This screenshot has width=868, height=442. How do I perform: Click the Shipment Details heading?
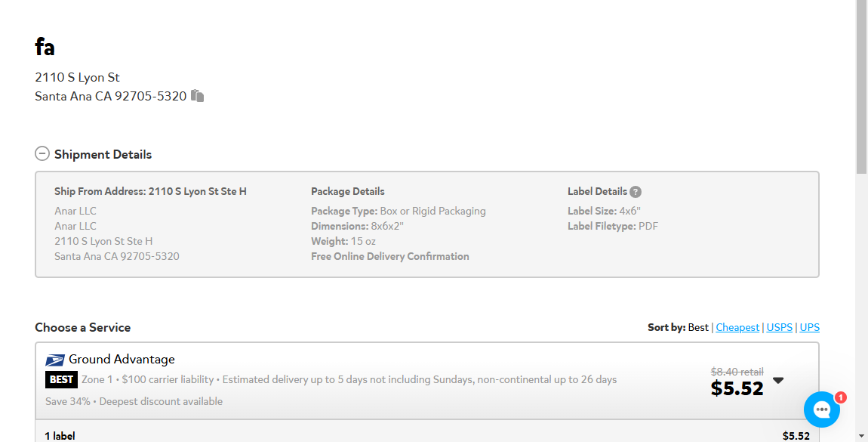(x=103, y=155)
